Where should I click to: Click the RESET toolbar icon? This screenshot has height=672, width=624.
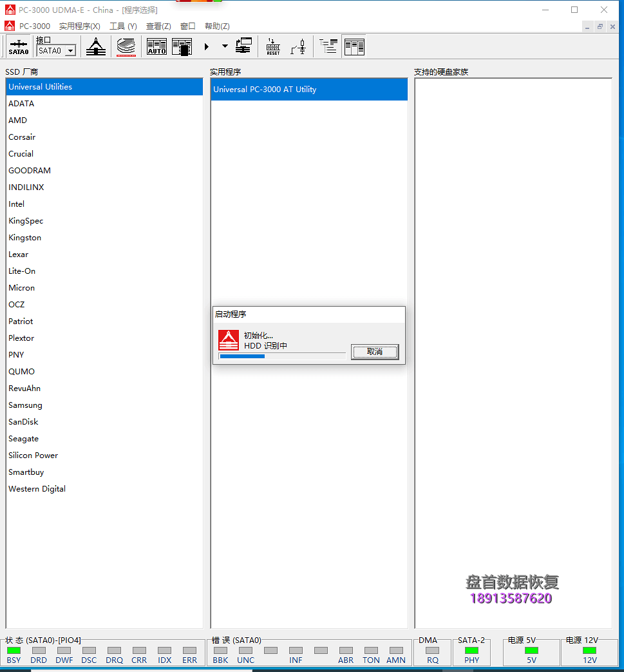[x=273, y=46]
